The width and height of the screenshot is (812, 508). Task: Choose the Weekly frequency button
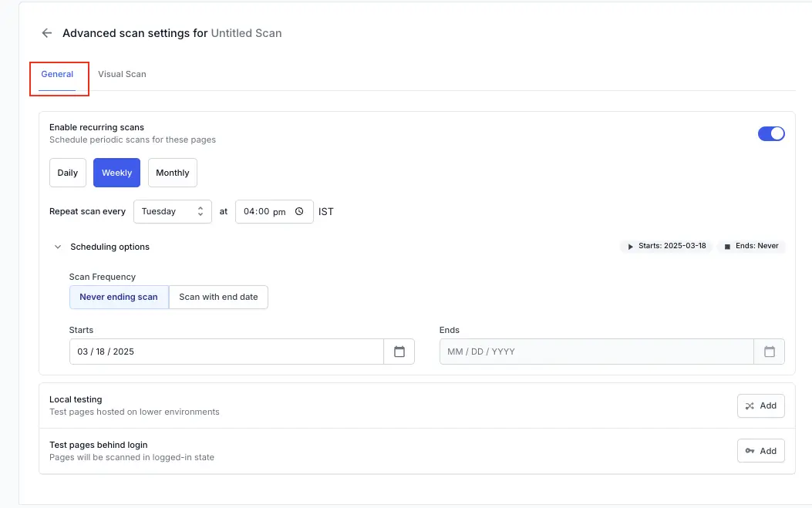pyautogui.click(x=116, y=173)
